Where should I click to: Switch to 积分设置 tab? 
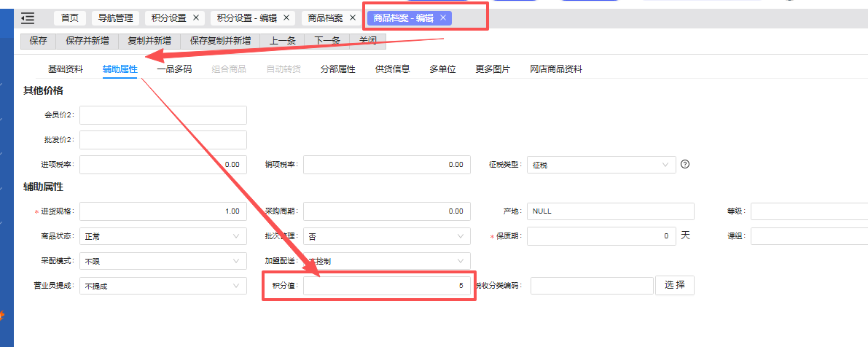tap(169, 17)
